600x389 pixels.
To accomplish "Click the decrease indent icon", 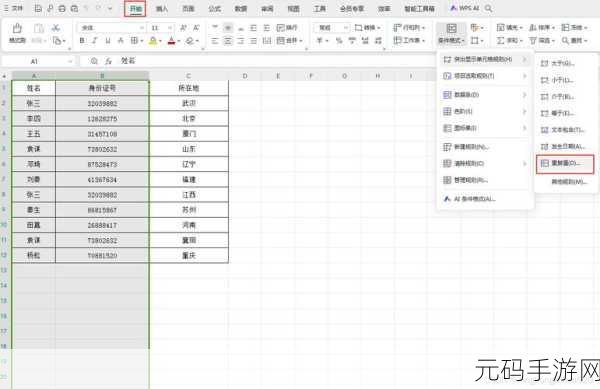I will 253,27.
